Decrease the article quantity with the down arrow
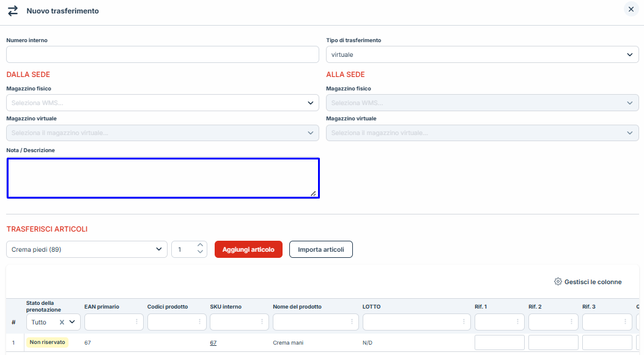644x355 pixels. tap(200, 252)
